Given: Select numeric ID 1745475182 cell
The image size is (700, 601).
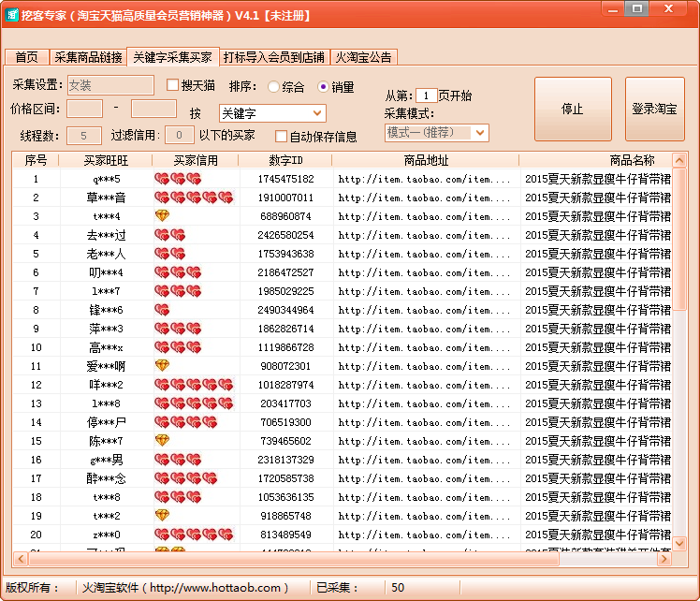Looking at the screenshot, I should point(285,179).
